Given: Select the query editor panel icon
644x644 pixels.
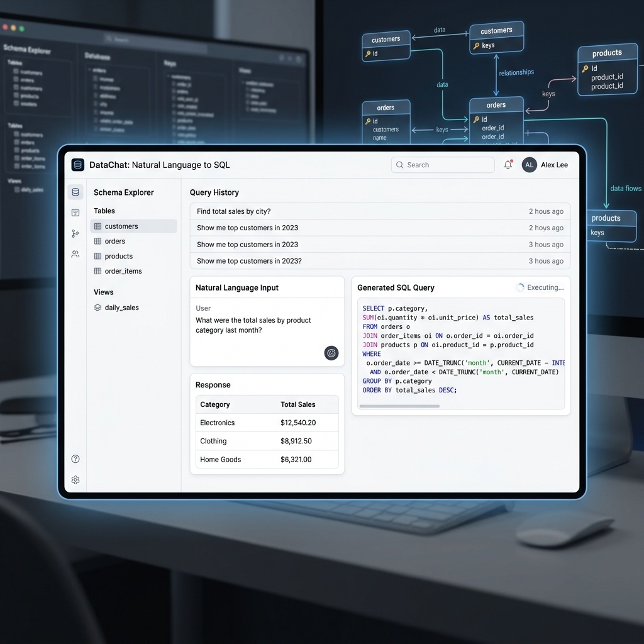Looking at the screenshot, I should (x=75, y=213).
